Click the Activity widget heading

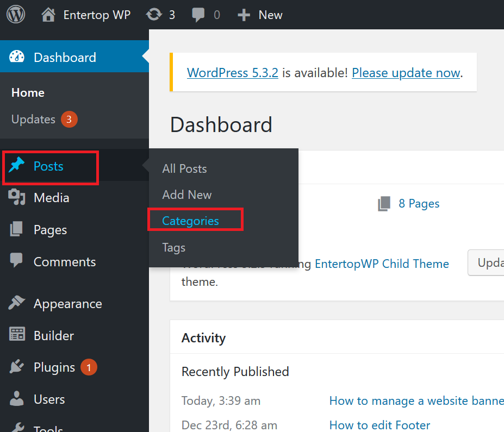(x=203, y=338)
